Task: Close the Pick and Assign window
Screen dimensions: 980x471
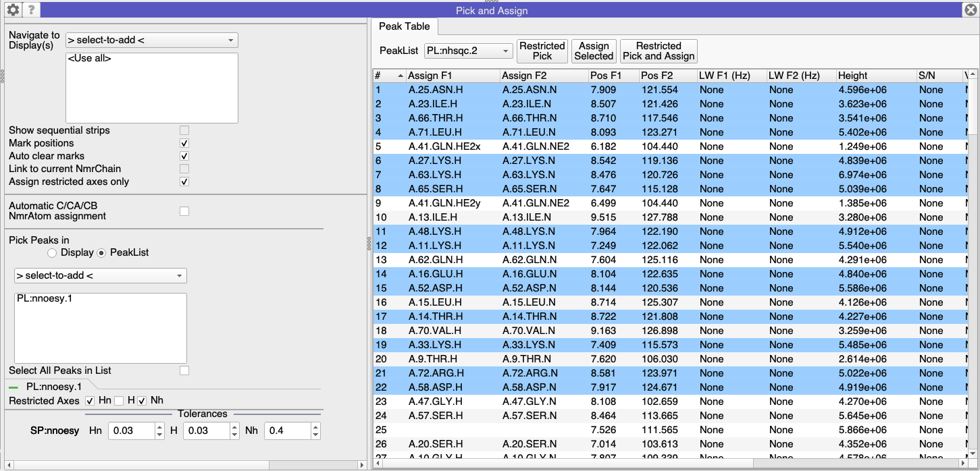Action: [970, 10]
